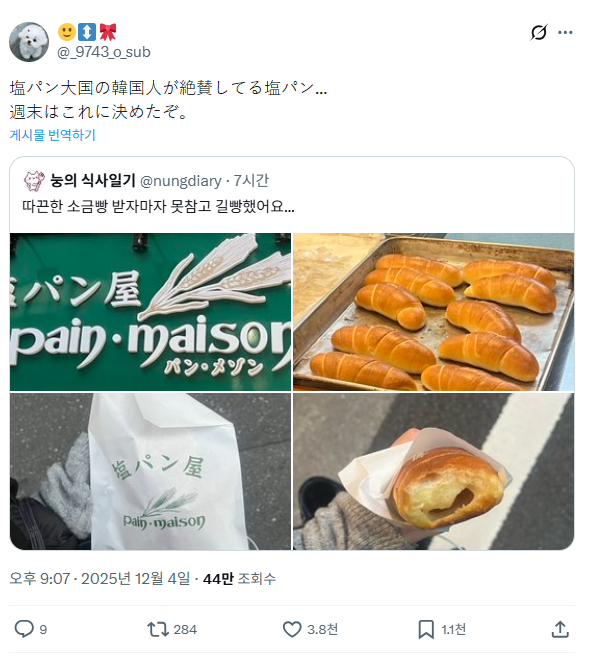
Task: Open the share upload icon
Action: [x=560, y=629]
